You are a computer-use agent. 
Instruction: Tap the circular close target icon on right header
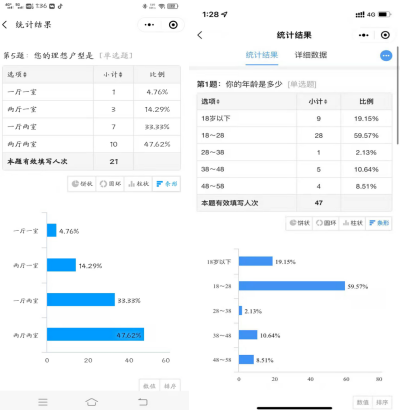click(385, 35)
